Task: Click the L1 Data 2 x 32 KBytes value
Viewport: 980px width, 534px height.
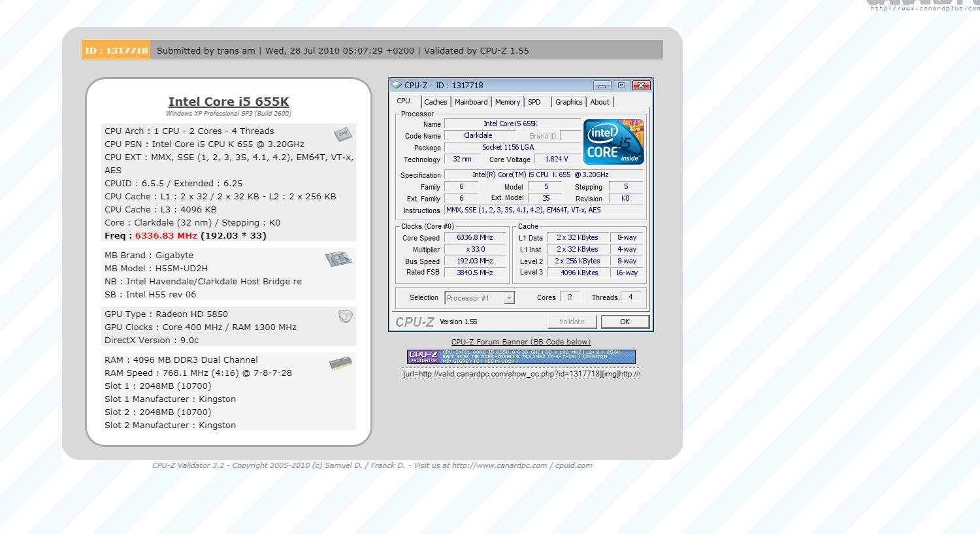Action: coord(578,238)
